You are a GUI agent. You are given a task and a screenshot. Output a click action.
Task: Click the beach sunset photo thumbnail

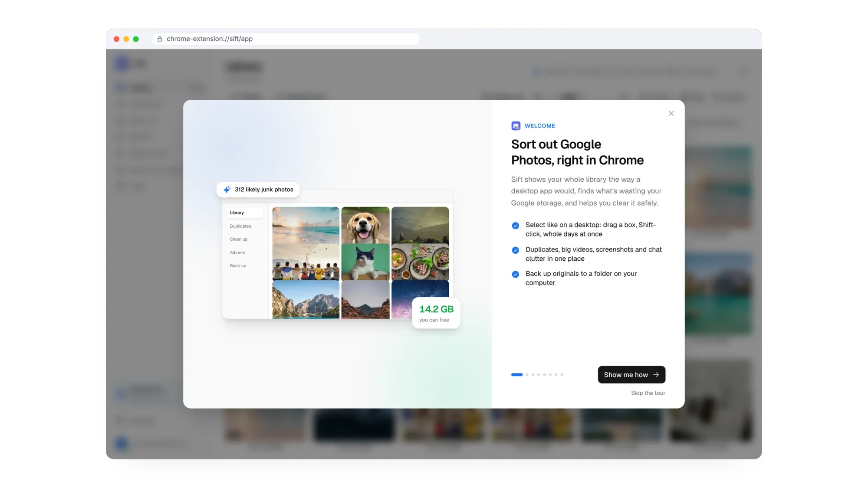click(306, 225)
